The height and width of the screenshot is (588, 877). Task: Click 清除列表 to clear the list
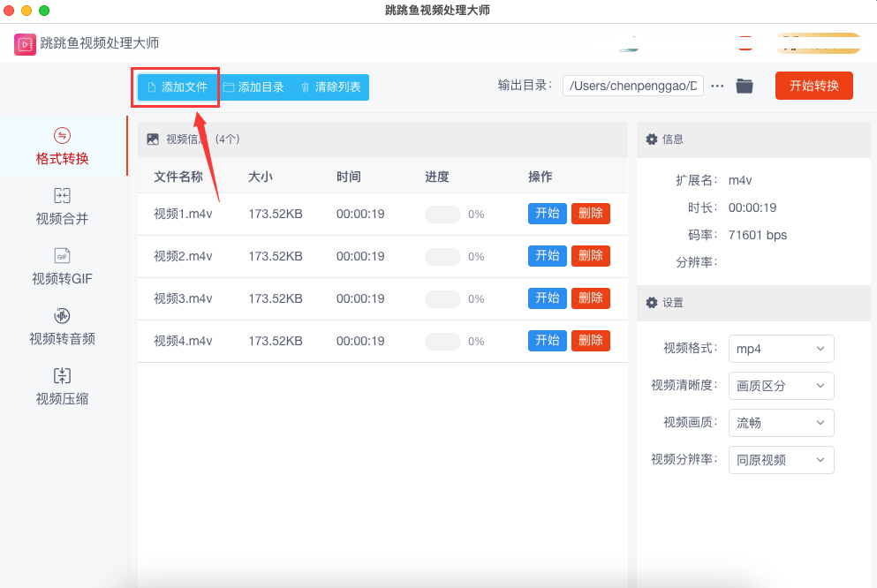tap(330, 87)
